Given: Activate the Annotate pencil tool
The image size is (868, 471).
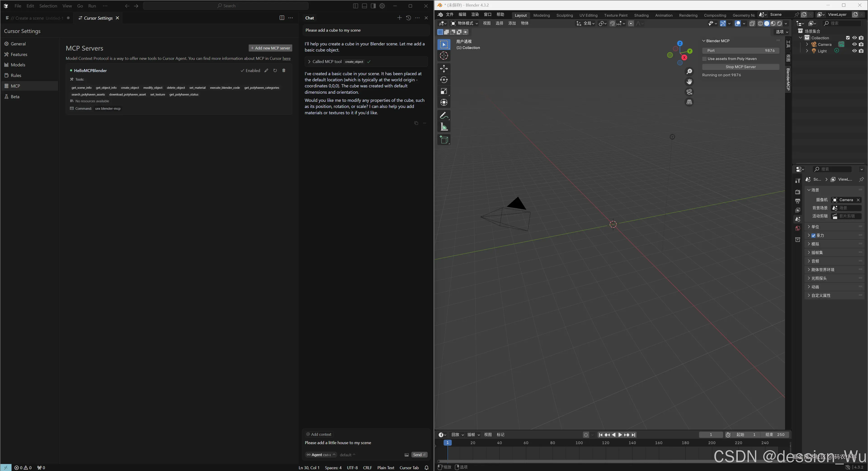Looking at the screenshot, I should pyautogui.click(x=444, y=116).
